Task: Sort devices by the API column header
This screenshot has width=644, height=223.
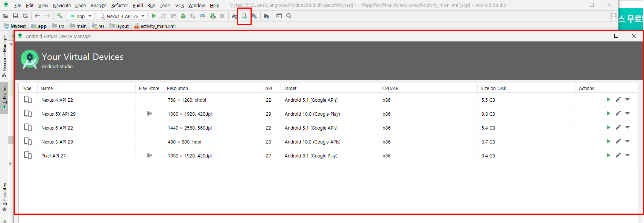Action: (271, 88)
